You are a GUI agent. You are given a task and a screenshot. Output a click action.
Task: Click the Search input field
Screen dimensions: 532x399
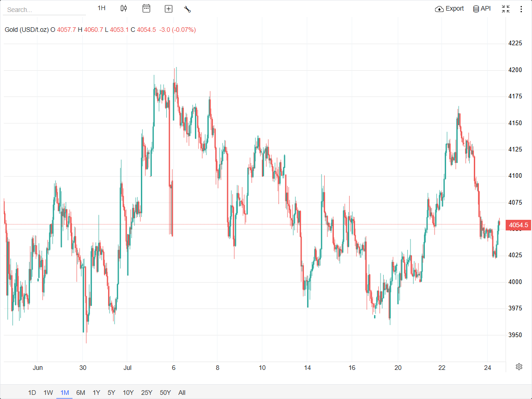pyautogui.click(x=44, y=10)
